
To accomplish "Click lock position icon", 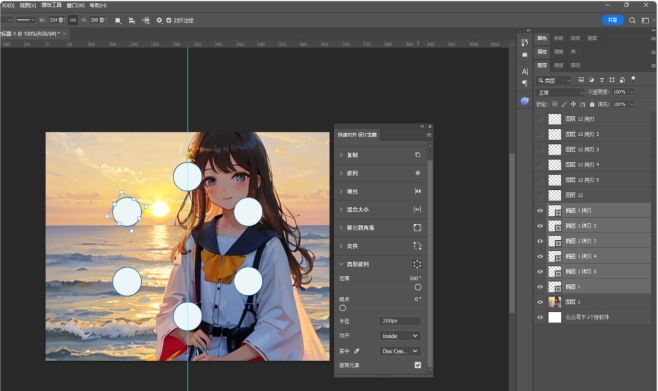I will [573, 104].
